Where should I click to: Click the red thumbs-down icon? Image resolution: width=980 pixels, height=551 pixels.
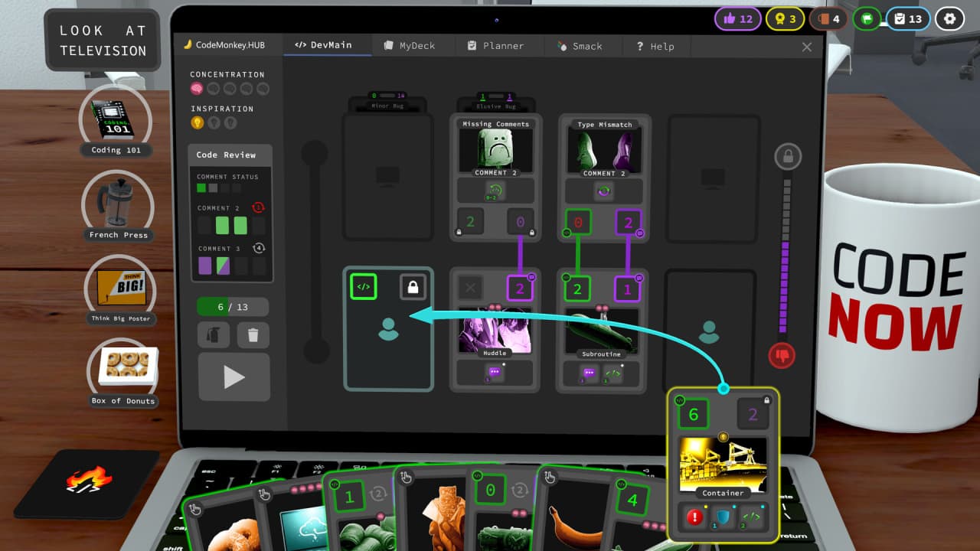782,355
